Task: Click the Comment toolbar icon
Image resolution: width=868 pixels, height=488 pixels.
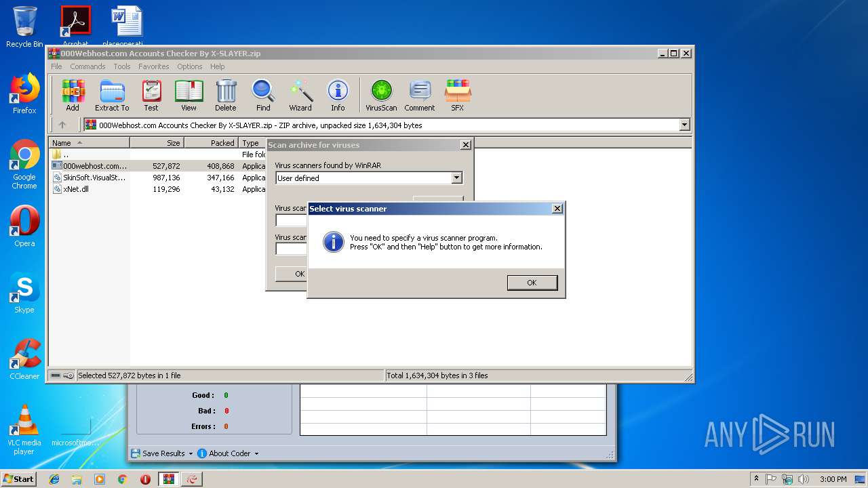Action: 420,95
